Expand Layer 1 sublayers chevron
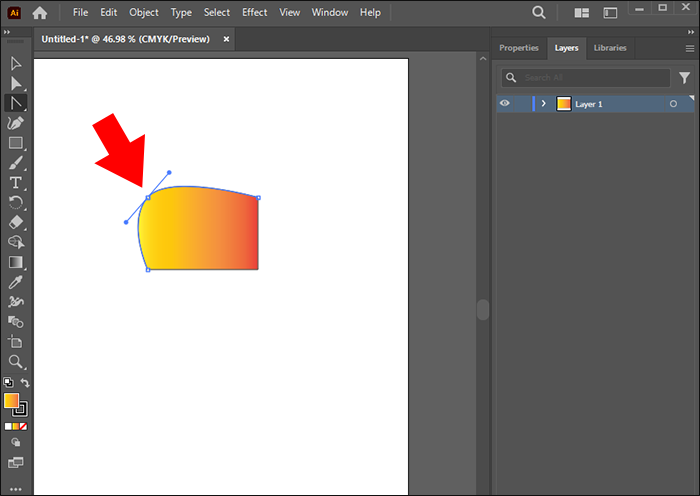Image resolution: width=700 pixels, height=496 pixels. pyautogui.click(x=543, y=104)
